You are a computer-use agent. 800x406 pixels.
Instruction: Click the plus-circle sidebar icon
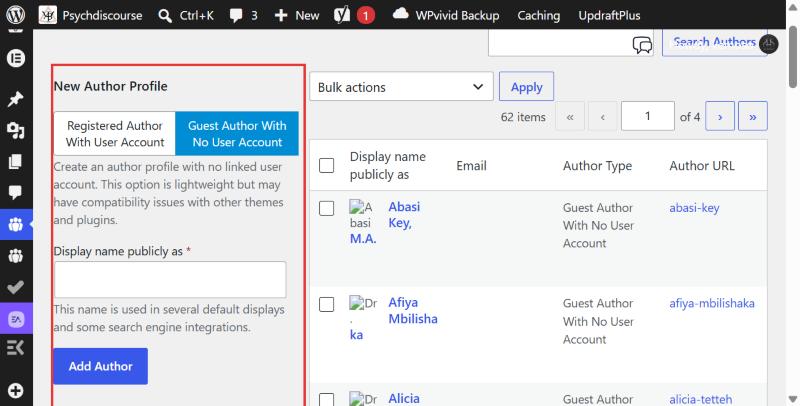point(16,391)
